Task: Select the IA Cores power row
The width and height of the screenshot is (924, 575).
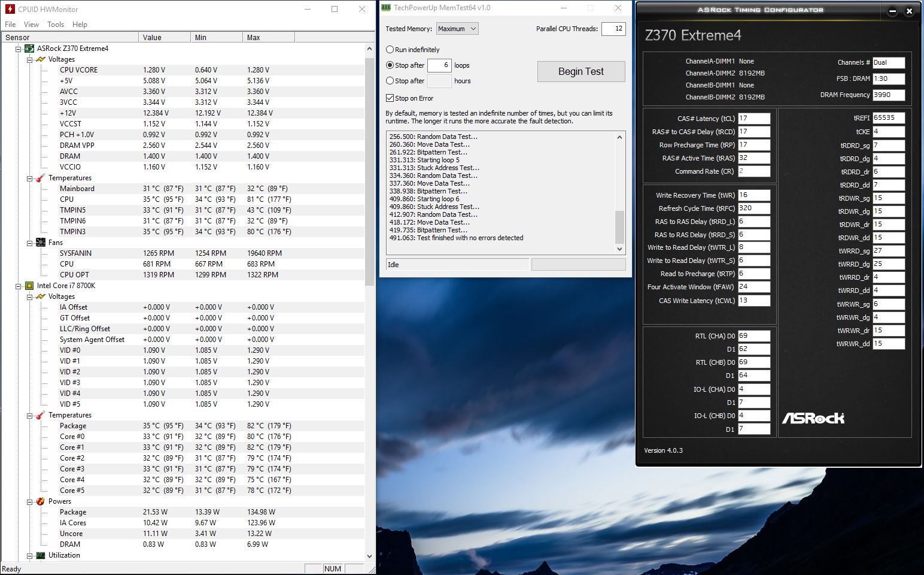Action: coord(183,523)
